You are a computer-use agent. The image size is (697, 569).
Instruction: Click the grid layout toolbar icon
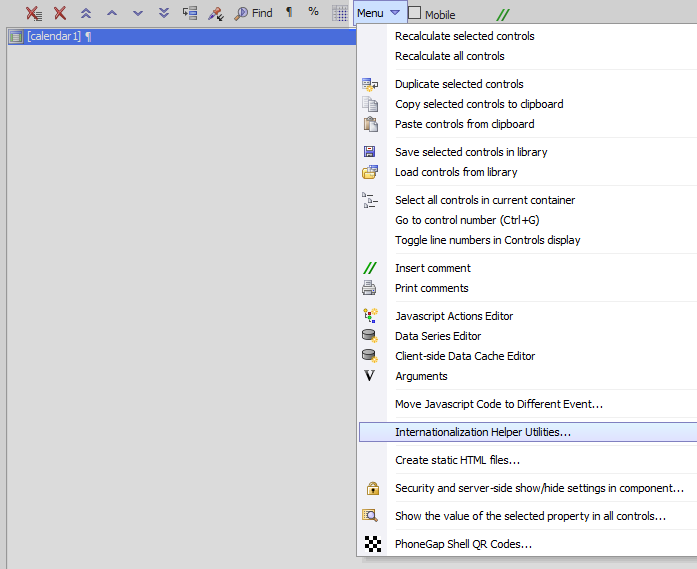click(x=340, y=13)
